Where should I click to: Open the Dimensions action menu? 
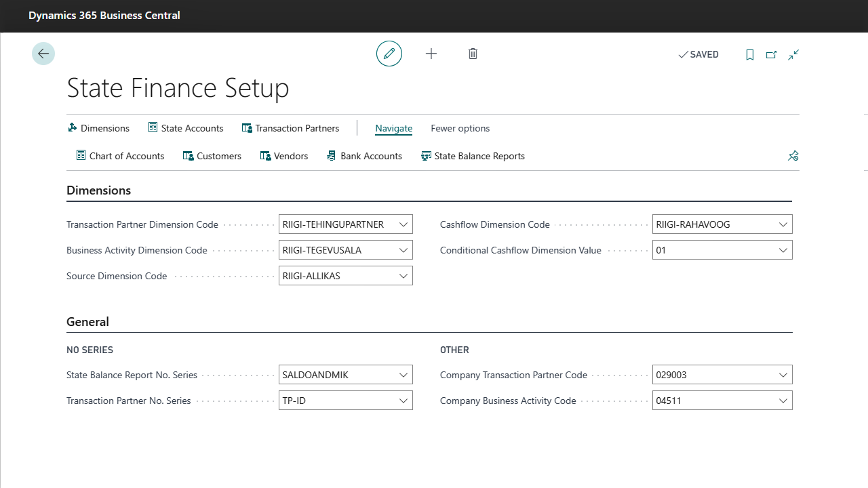click(99, 128)
